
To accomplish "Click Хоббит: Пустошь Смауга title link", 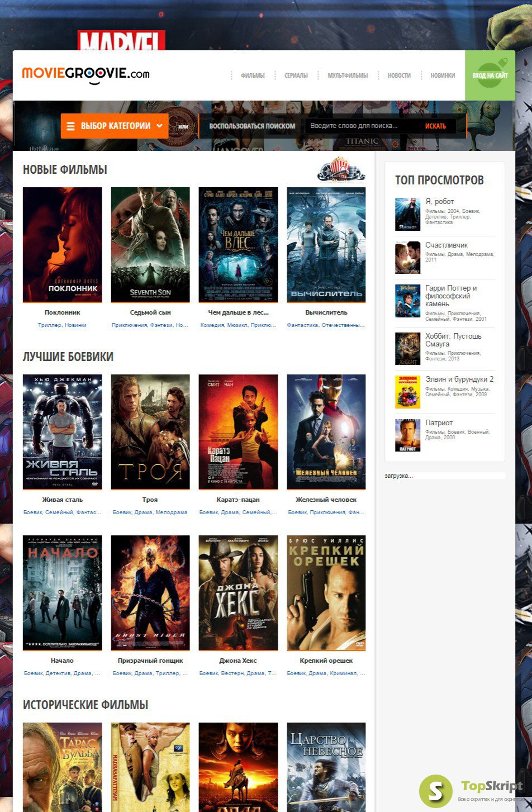I will 453,340.
